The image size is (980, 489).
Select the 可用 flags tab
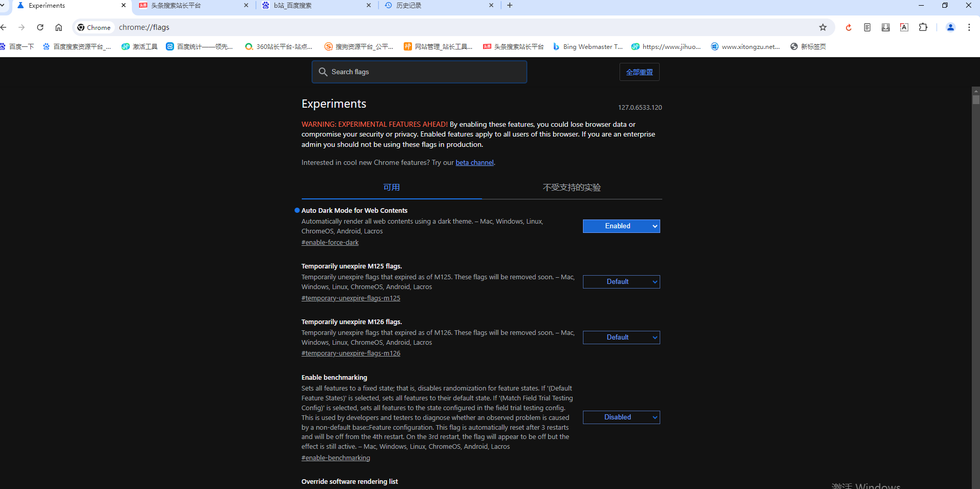point(391,188)
